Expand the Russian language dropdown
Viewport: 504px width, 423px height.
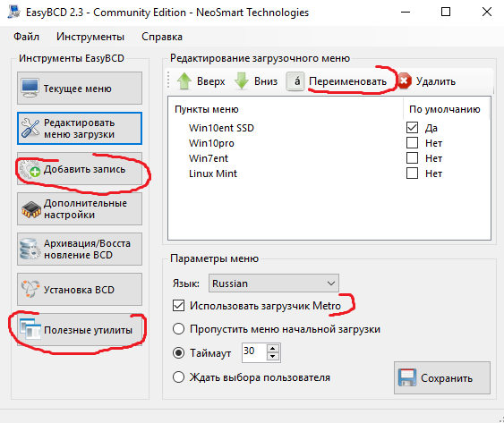click(274, 283)
